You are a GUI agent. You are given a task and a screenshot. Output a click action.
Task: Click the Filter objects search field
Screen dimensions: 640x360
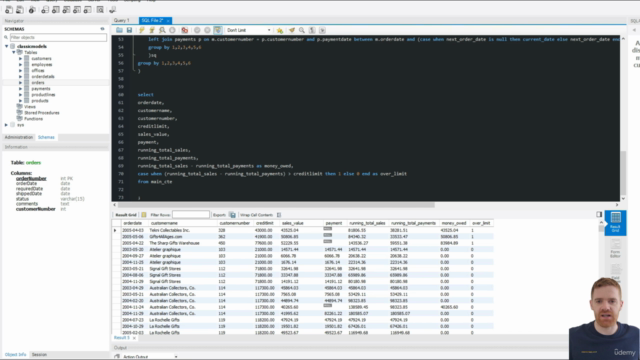tap(58, 38)
